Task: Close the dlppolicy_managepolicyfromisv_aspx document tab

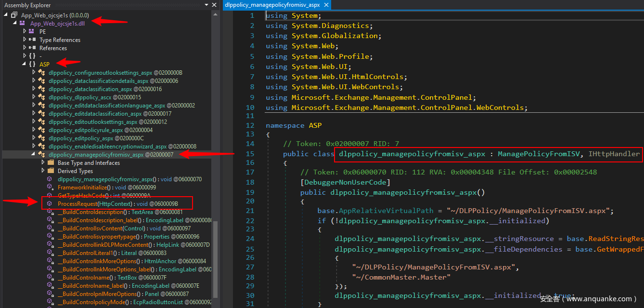Action: [326, 5]
